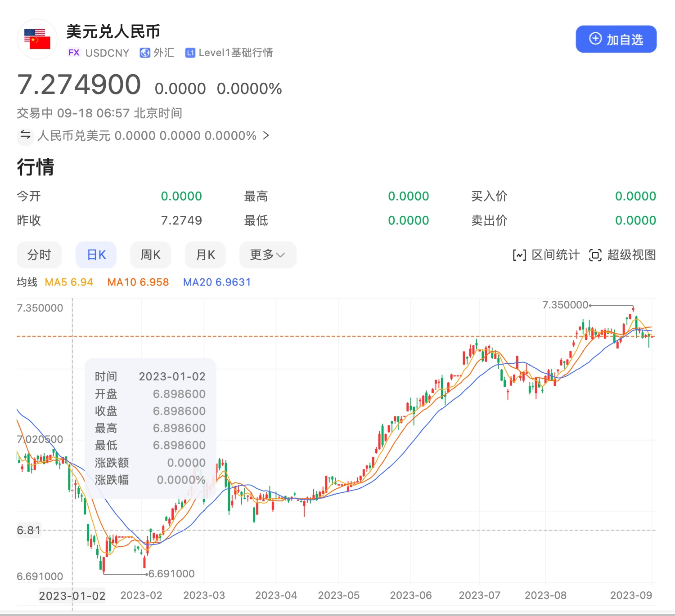Click the globe icon next to 外汇

click(x=145, y=53)
